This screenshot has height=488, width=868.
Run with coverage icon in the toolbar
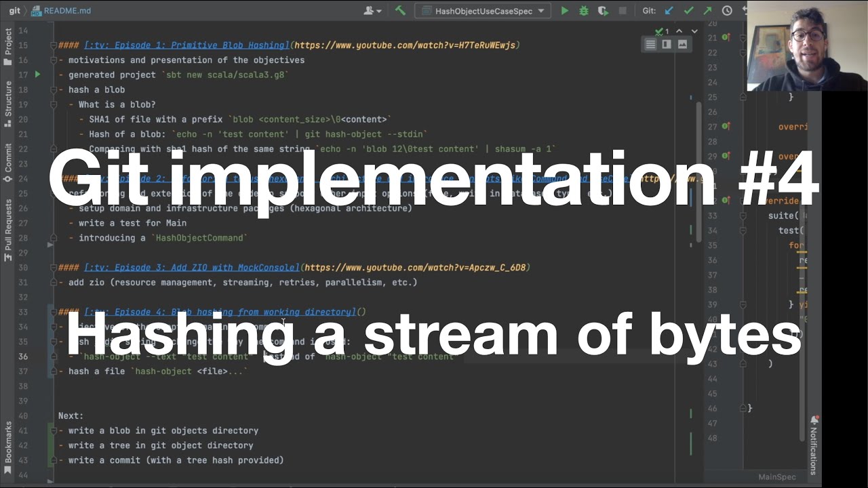tap(603, 11)
